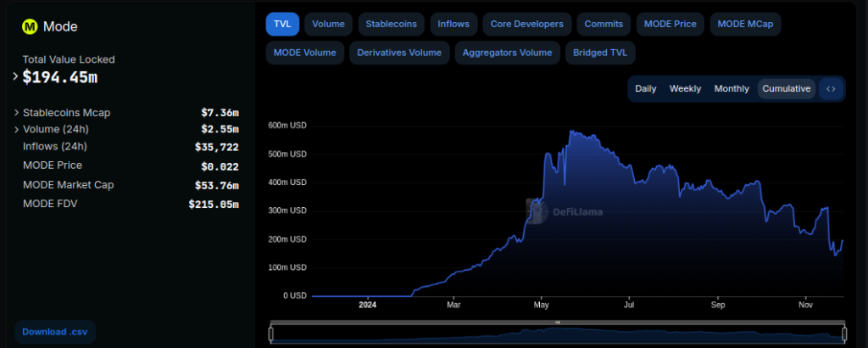
Task: Toggle the TVL chart series
Action: (282, 24)
